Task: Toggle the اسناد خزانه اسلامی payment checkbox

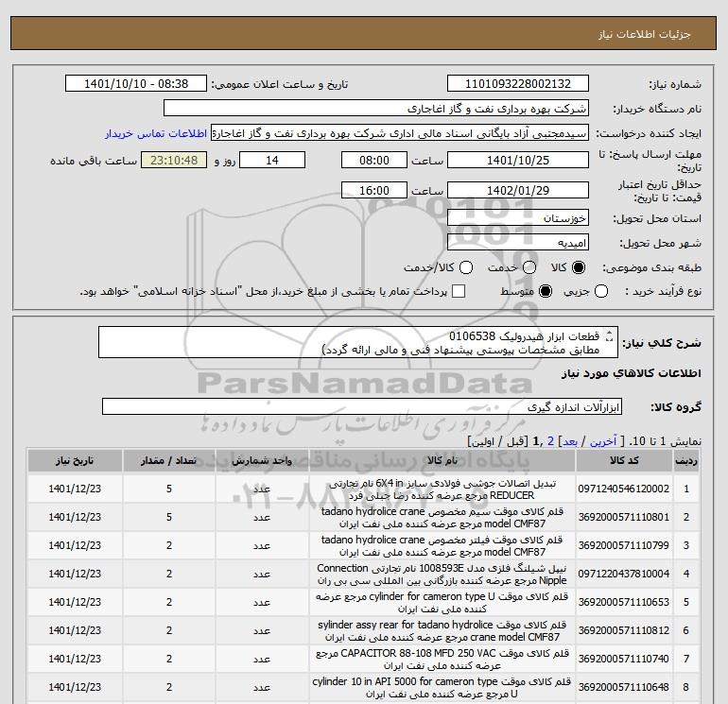Action: point(459,291)
